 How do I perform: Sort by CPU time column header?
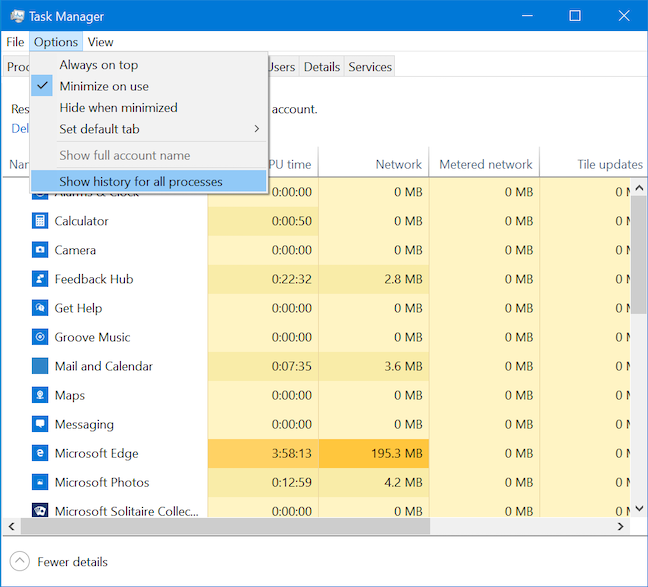tap(293, 164)
